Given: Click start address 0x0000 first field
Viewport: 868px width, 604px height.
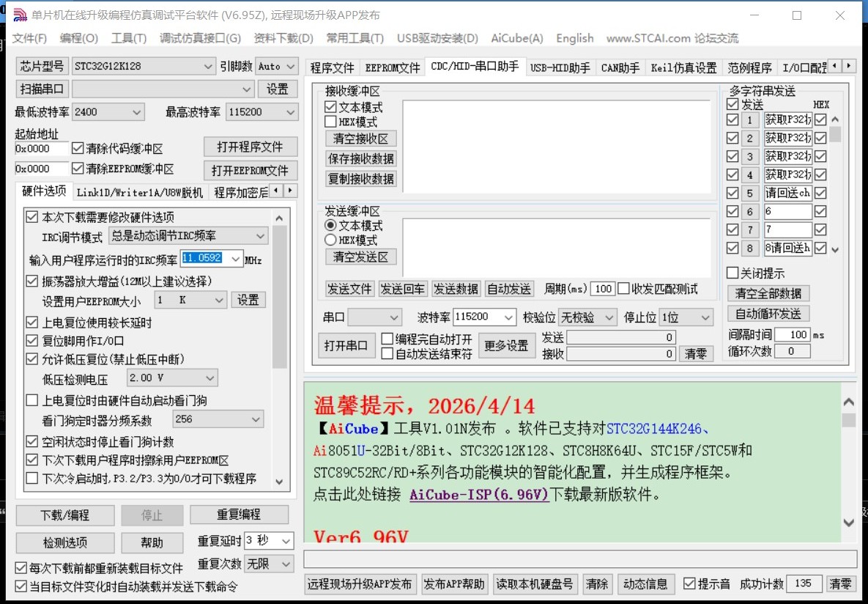Looking at the screenshot, I should coord(42,149).
